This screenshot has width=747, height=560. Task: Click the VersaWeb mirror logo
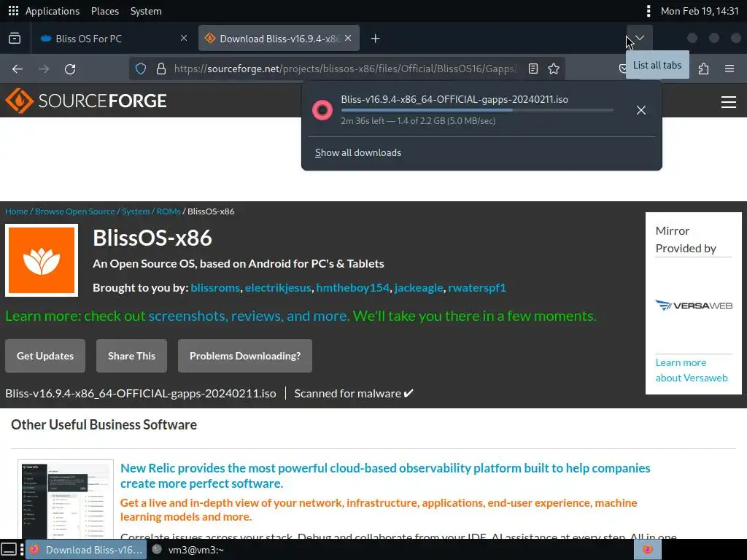(x=694, y=306)
